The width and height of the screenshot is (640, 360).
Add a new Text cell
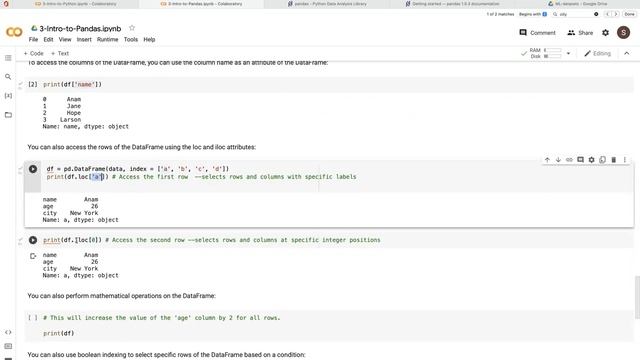(x=60, y=53)
